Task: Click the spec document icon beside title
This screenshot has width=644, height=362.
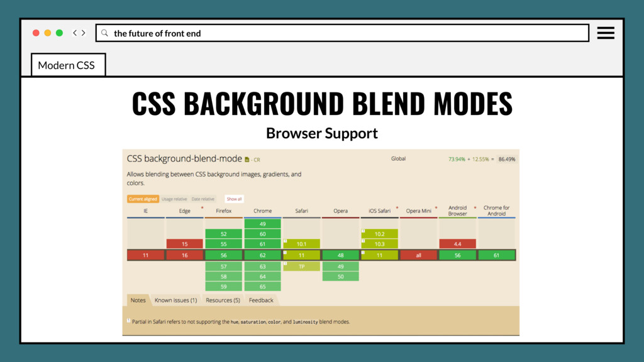Action: coord(247,160)
